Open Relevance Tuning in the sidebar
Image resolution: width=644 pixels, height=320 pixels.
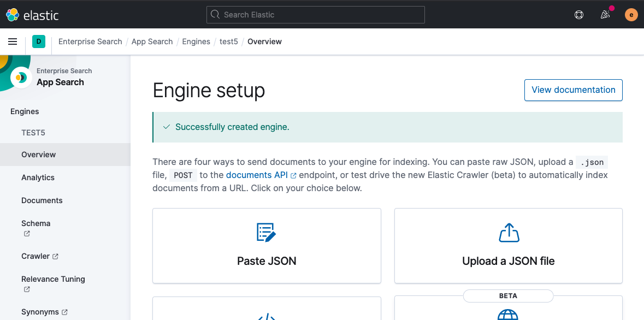click(x=53, y=280)
